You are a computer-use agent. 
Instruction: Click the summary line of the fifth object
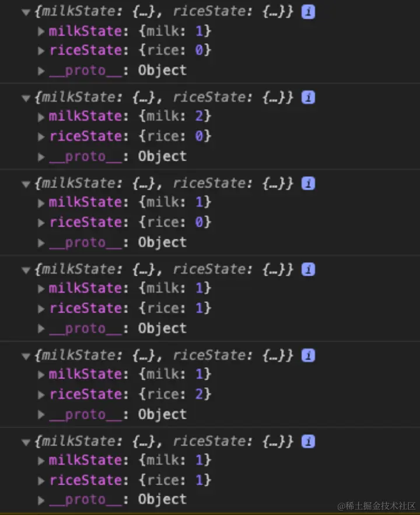click(x=163, y=355)
